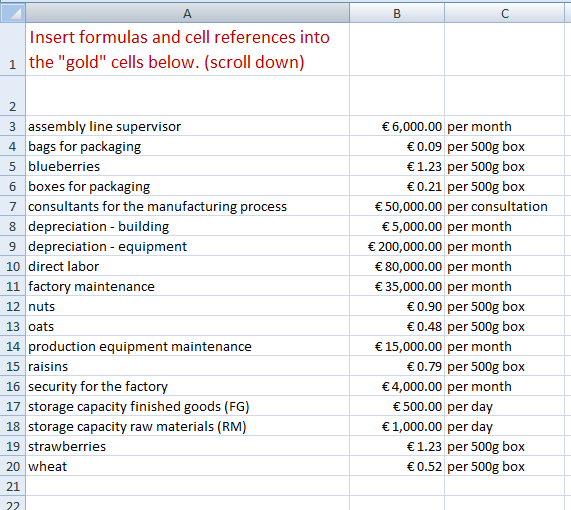Click cell 'boxes for packaging'
This screenshot has height=510, width=571.
(x=188, y=186)
